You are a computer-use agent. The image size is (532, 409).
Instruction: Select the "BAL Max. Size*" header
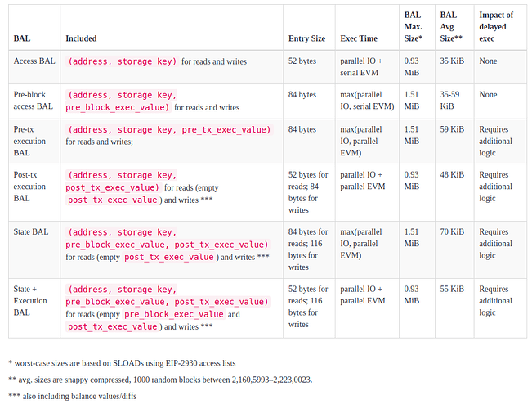pyautogui.click(x=413, y=26)
